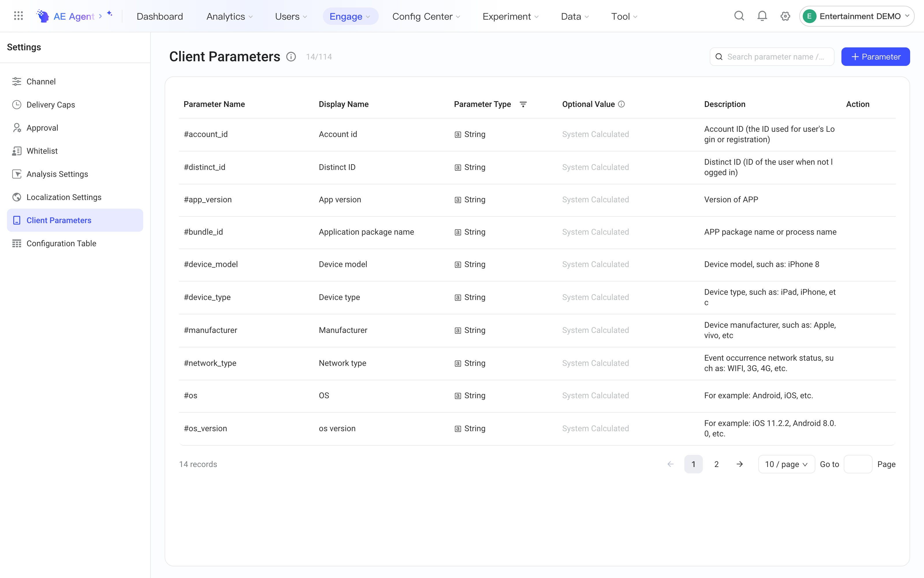This screenshot has width=924, height=578.
Task: Open the notifications bell icon
Action: pyautogui.click(x=762, y=16)
